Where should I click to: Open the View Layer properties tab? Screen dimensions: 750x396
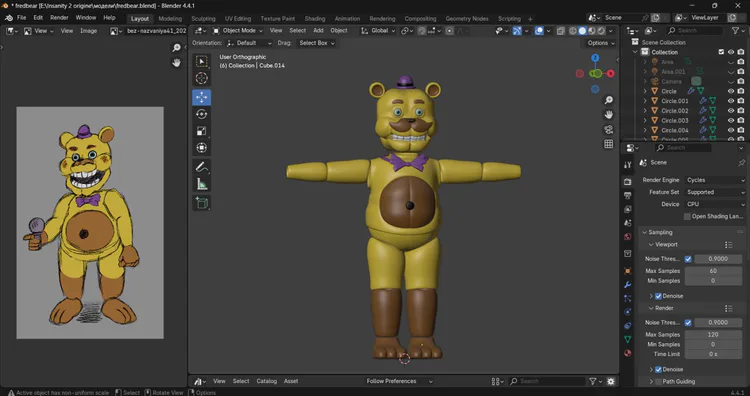[628, 209]
